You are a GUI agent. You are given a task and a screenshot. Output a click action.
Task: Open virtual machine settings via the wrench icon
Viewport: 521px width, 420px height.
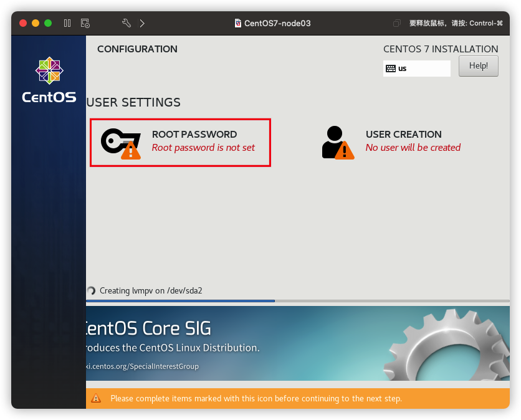point(127,23)
